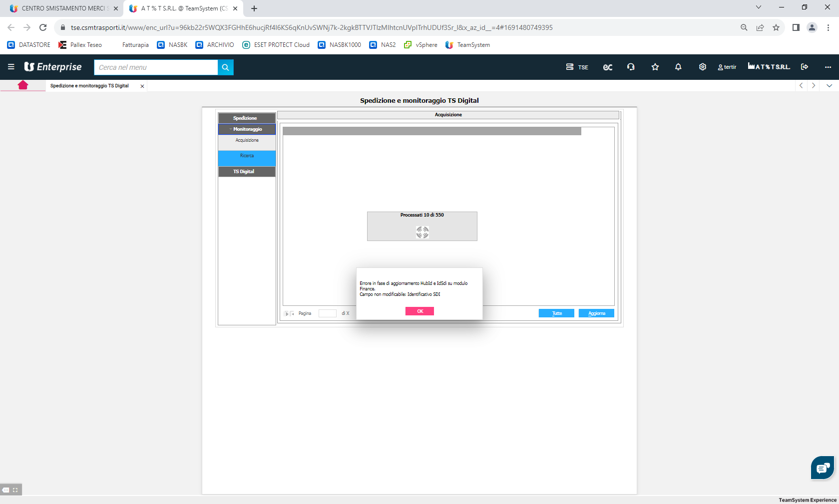Click the Tutte button

coord(556,313)
